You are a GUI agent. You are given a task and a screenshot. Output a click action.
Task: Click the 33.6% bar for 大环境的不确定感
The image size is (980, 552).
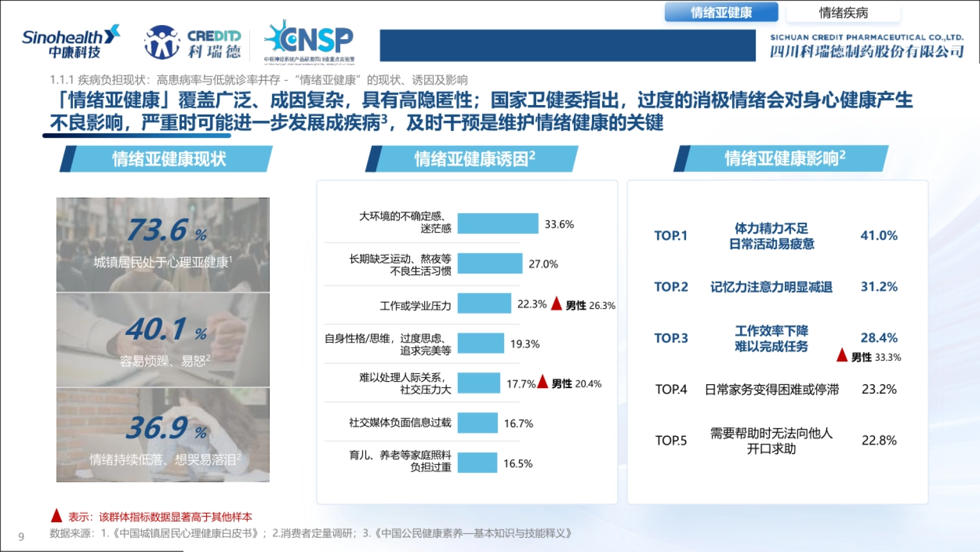click(498, 224)
